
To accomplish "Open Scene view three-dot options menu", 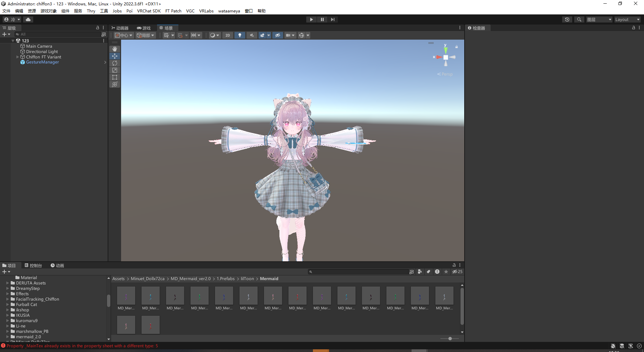I will click(x=460, y=28).
